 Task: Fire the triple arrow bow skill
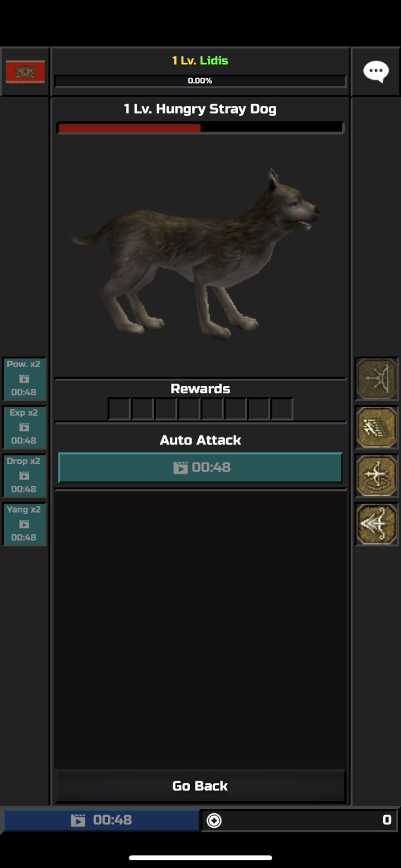377,524
